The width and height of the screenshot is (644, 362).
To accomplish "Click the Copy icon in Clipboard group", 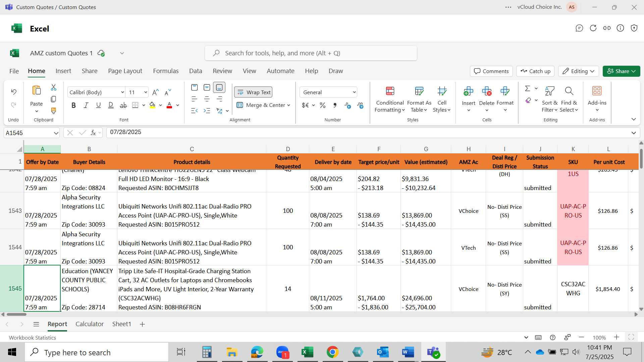I will pos(53,99).
